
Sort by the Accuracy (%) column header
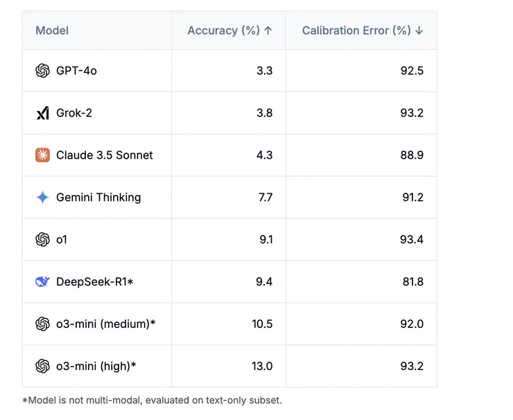tap(229, 30)
